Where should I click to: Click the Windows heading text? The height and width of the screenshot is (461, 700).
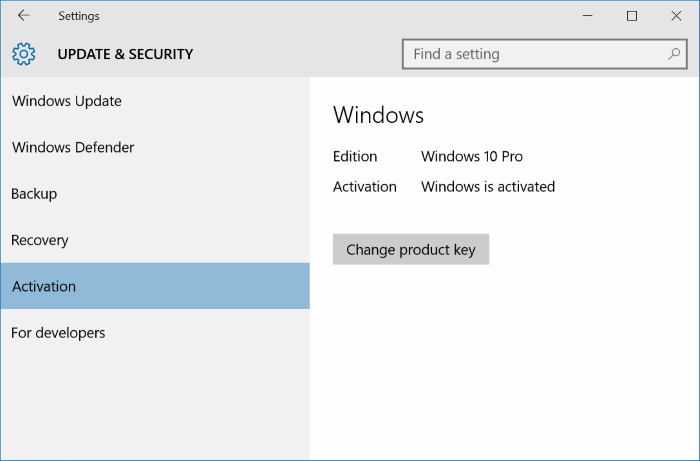point(378,115)
